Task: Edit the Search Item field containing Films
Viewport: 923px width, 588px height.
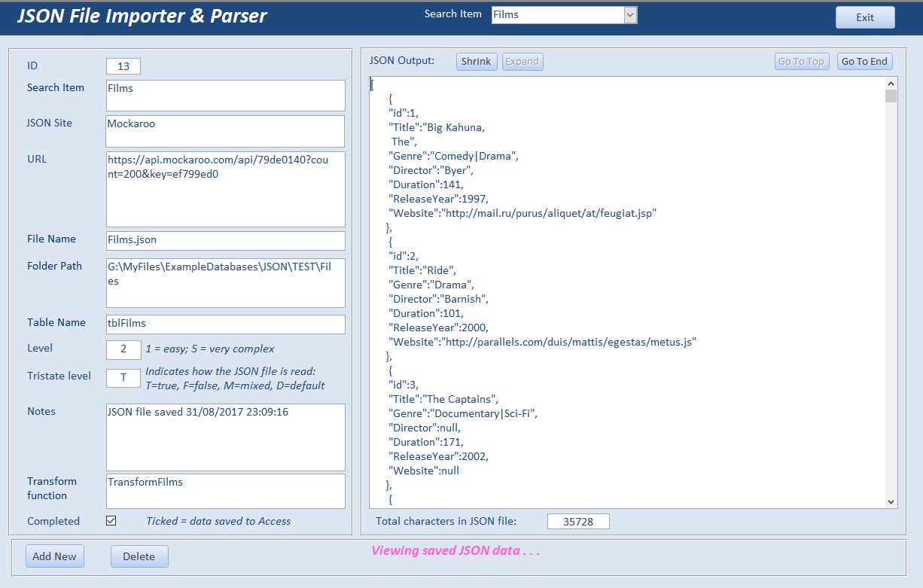Action: 226,96
